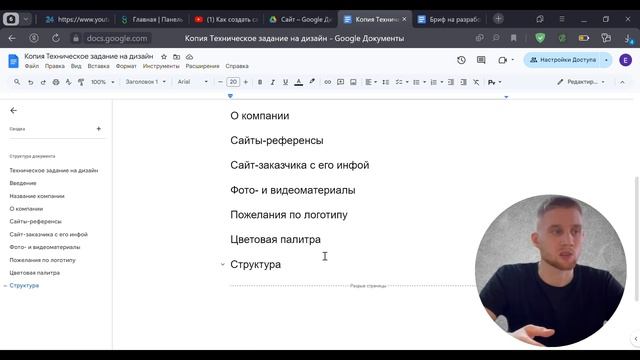Click the font size field 20

233,82
